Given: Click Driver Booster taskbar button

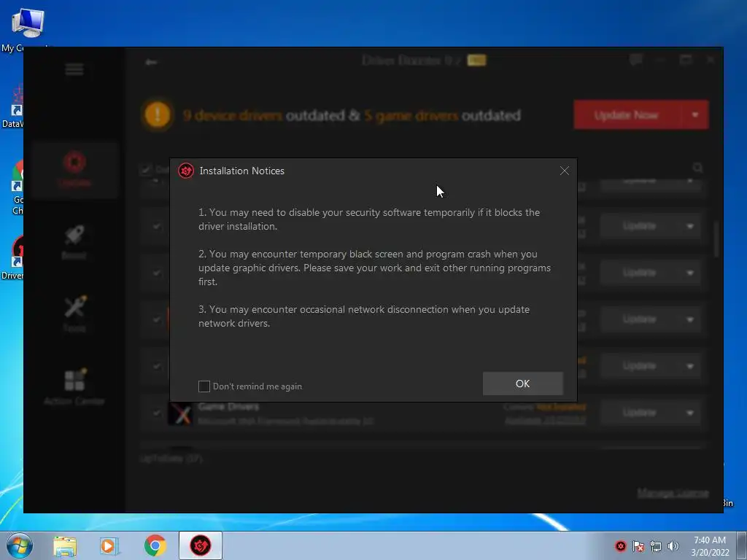Looking at the screenshot, I should (x=201, y=545).
